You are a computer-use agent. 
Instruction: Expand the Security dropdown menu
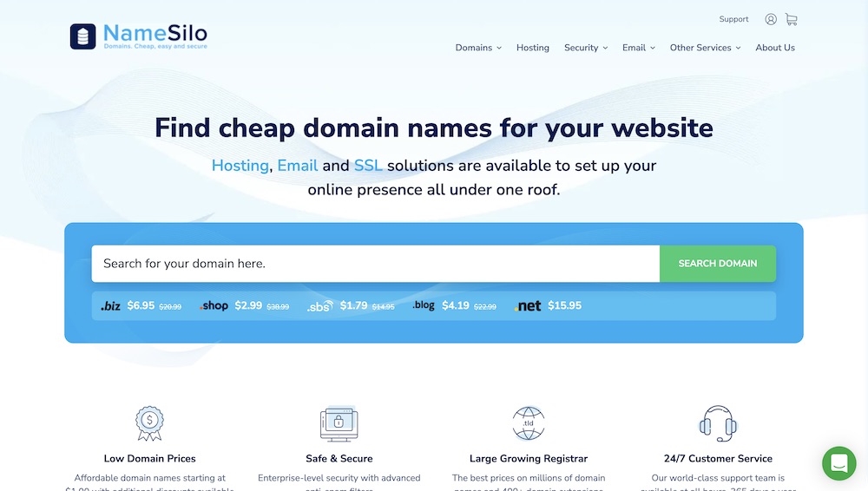(x=586, y=48)
